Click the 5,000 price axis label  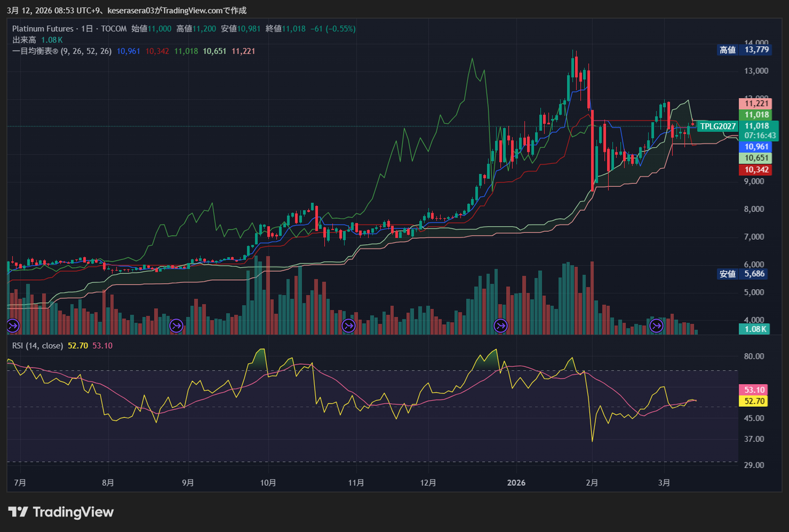point(754,292)
